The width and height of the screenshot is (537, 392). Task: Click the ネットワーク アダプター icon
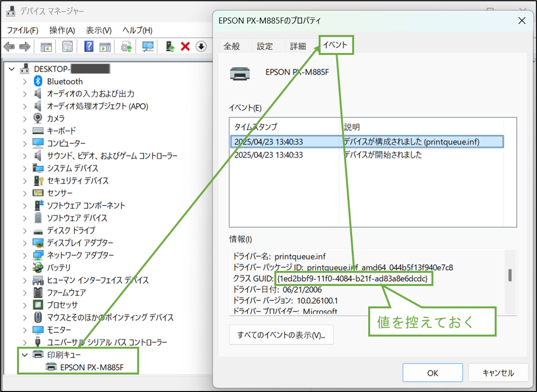point(38,255)
